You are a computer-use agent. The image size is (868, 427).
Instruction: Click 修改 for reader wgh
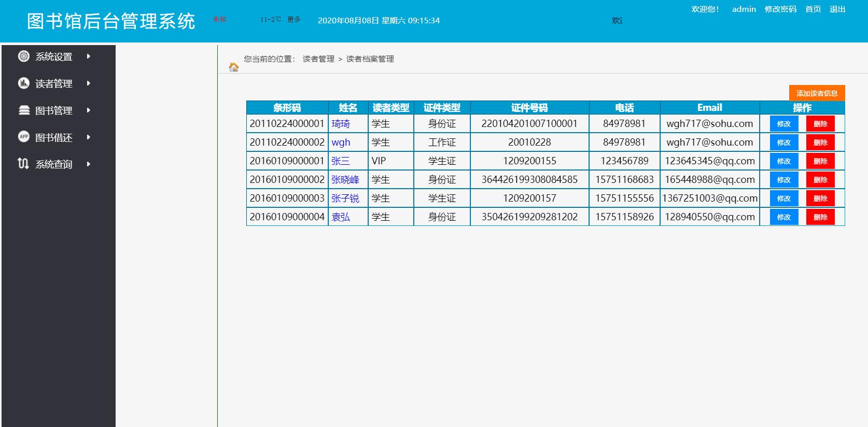tap(784, 143)
